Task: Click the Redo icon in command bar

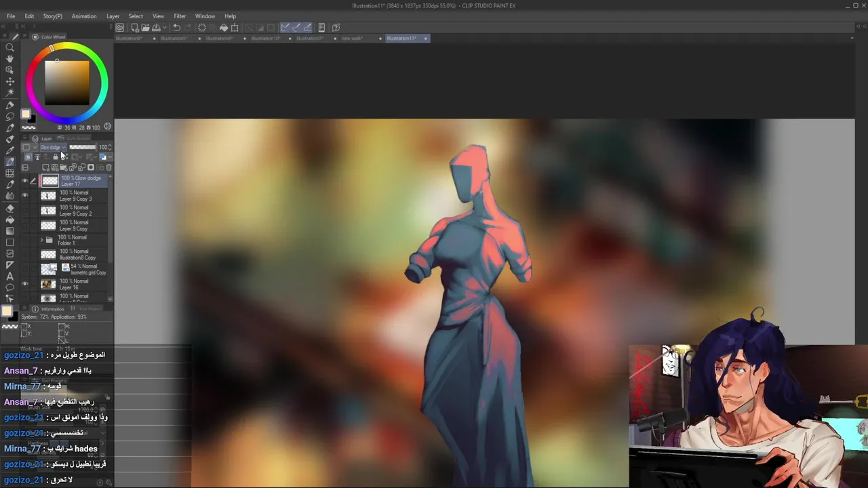Action: tap(187, 28)
